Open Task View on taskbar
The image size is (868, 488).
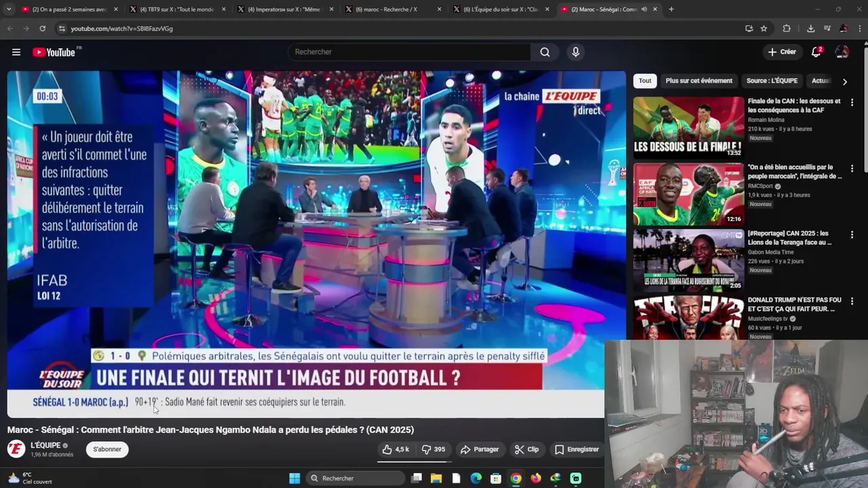pyautogui.click(x=416, y=479)
